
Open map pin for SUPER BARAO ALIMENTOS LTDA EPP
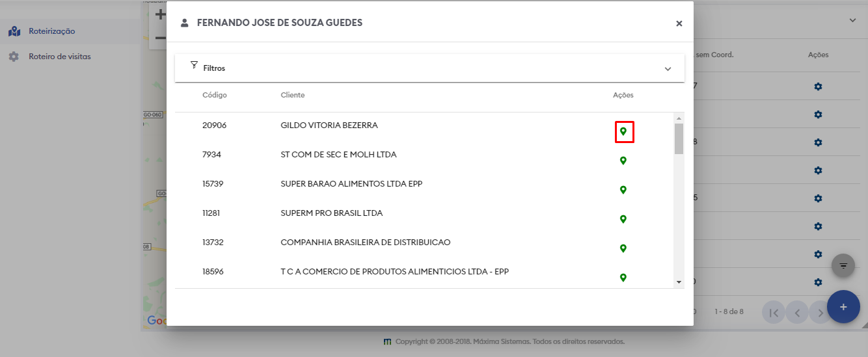623,190
